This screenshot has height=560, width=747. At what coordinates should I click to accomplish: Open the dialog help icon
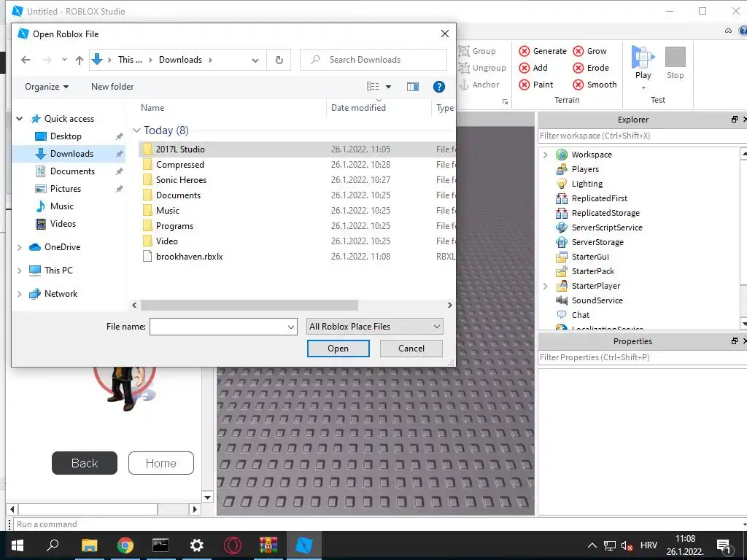(438, 87)
